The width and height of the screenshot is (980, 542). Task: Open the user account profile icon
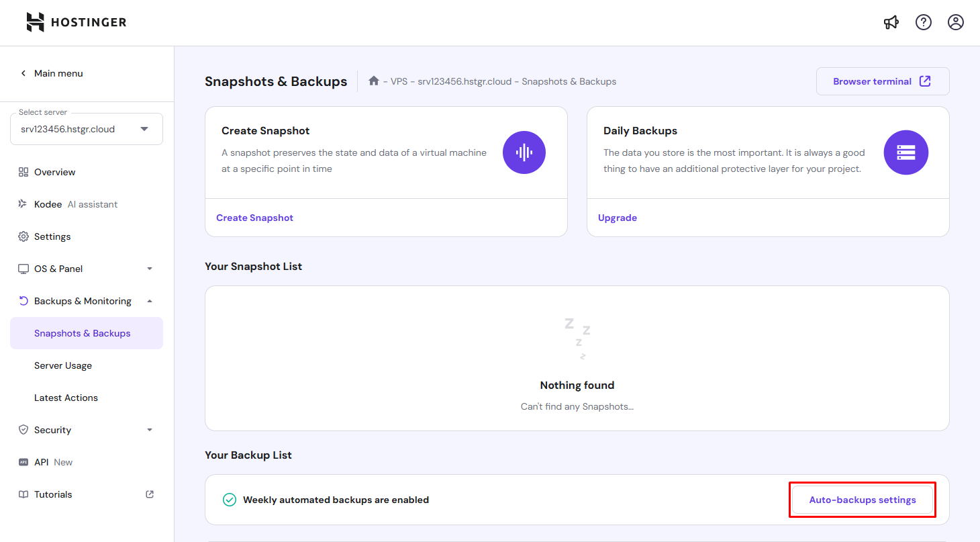point(956,22)
